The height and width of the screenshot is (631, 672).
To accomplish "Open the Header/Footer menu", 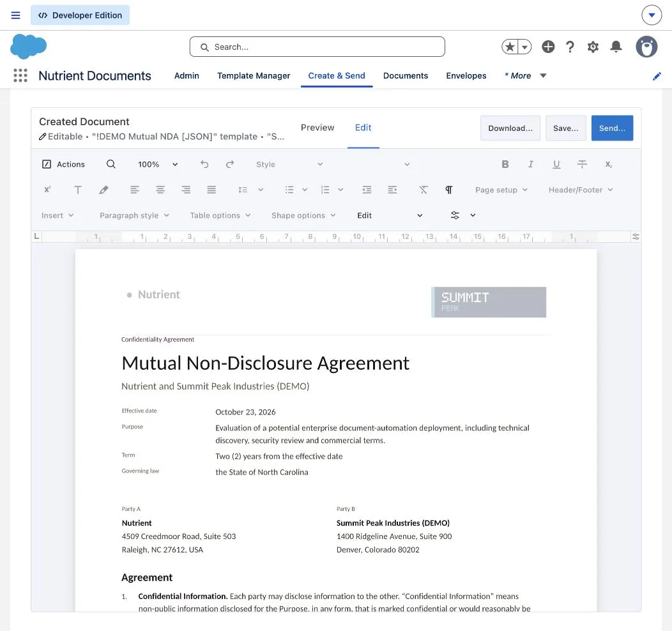I will 581,190.
